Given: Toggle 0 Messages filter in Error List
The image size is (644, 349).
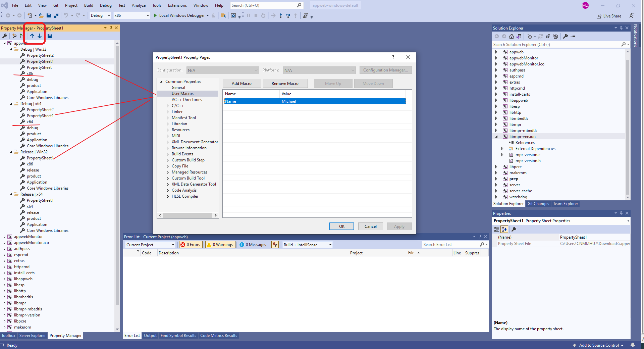Looking at the screenshot, I should click(253, 245).
